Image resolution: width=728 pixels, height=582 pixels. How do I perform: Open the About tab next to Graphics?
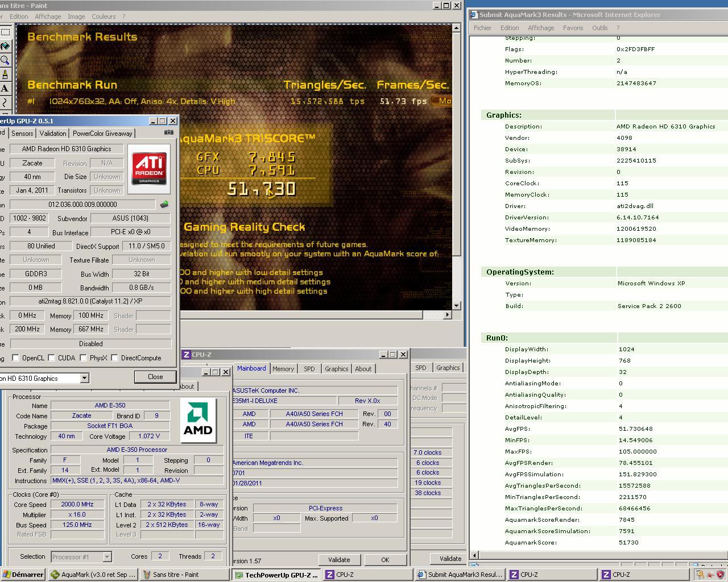(x=363, y=369)
